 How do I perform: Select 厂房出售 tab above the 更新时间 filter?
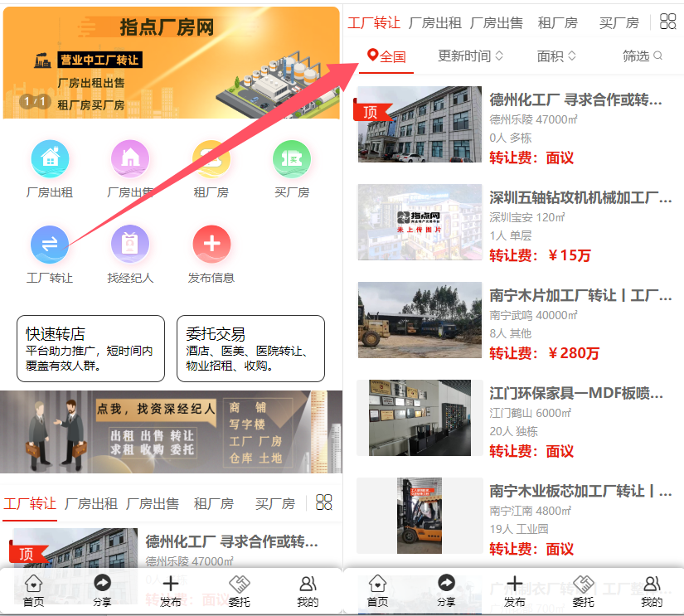[496, 22]
